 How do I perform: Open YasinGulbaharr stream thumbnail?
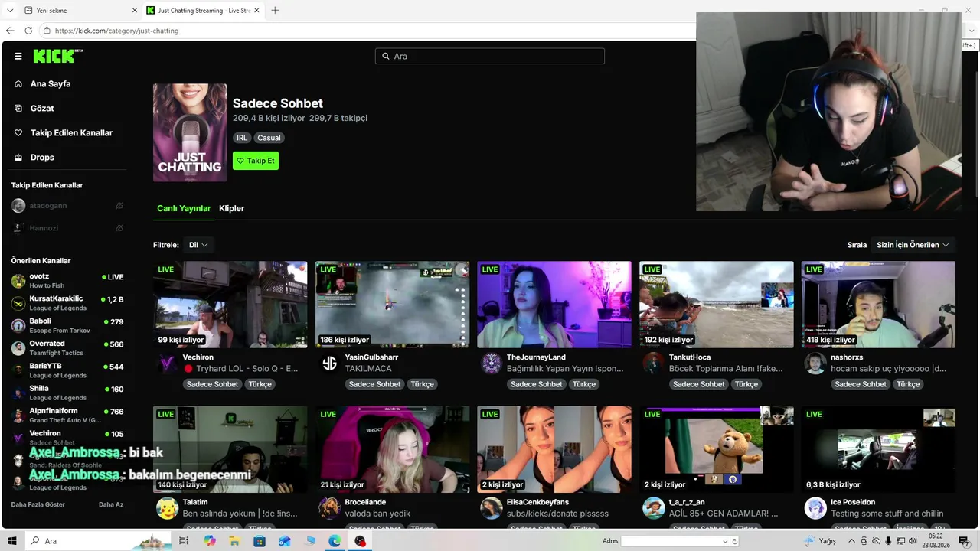(x=392, y=305)
